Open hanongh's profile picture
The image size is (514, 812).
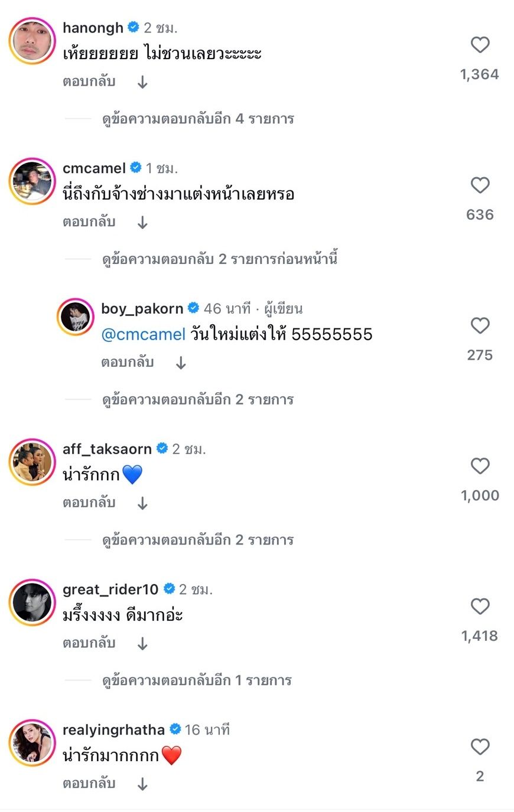[32, 41]
